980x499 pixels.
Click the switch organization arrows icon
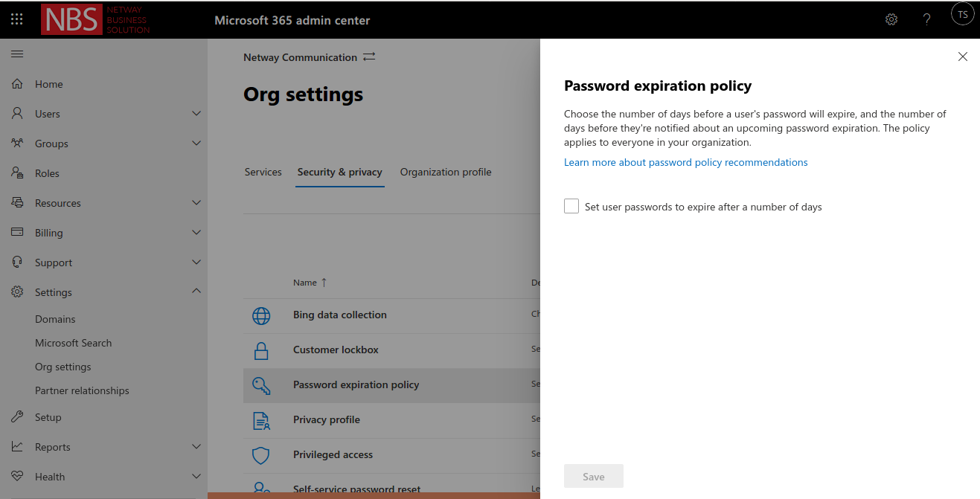[x=369, y=57]
